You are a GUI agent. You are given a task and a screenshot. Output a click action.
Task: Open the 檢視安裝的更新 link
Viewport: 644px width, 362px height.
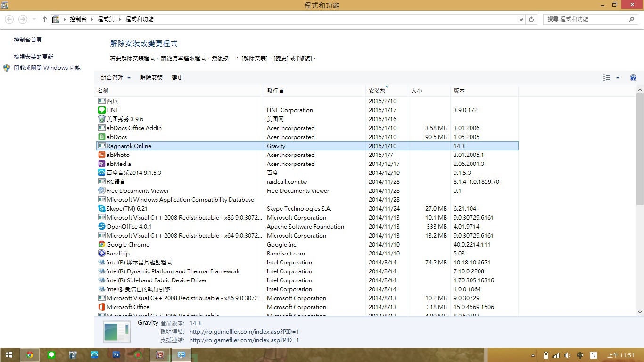tap(33, 57)
